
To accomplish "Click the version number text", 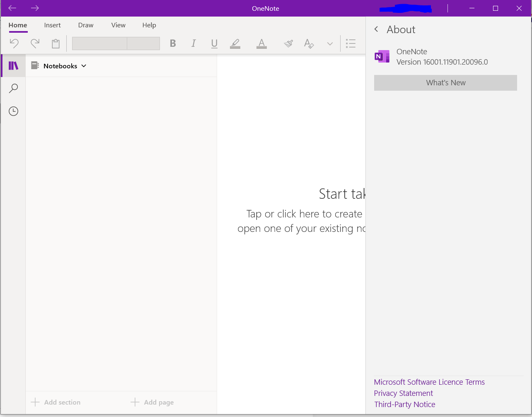I will [442, 62].
